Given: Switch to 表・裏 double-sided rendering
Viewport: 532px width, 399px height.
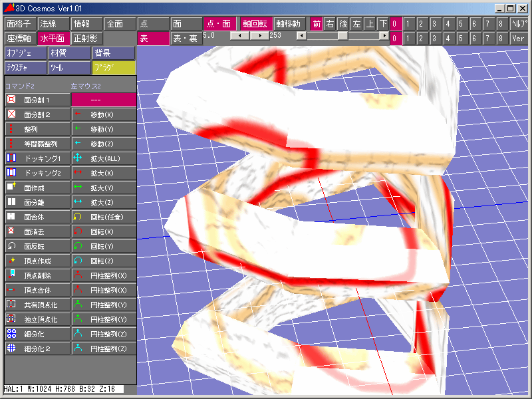Looking at the screenshot, I should (186, 39).
